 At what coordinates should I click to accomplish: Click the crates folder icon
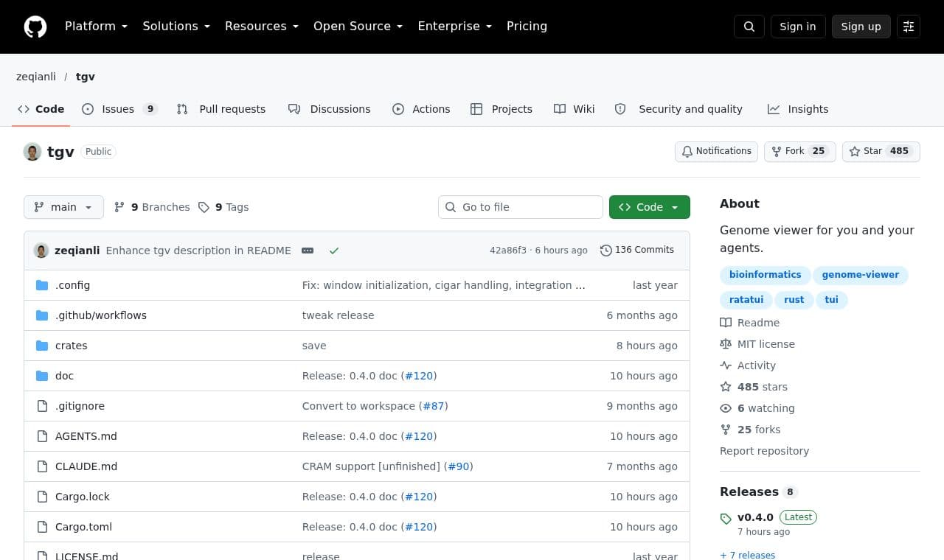point(42,346)
